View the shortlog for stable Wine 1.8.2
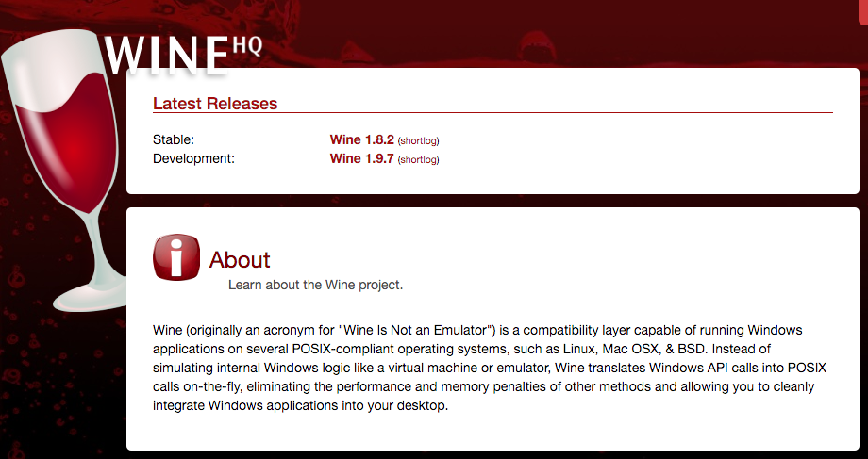Viewport: 868px width, 459px height. pos(418,140)
